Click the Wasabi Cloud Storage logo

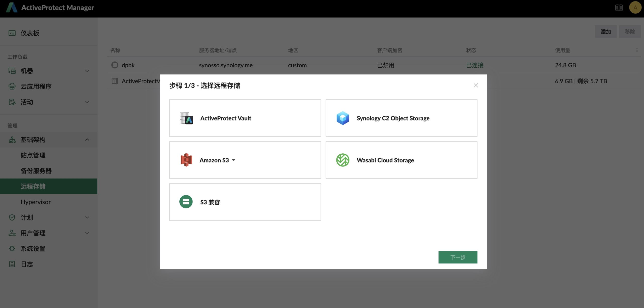[343, 160]
